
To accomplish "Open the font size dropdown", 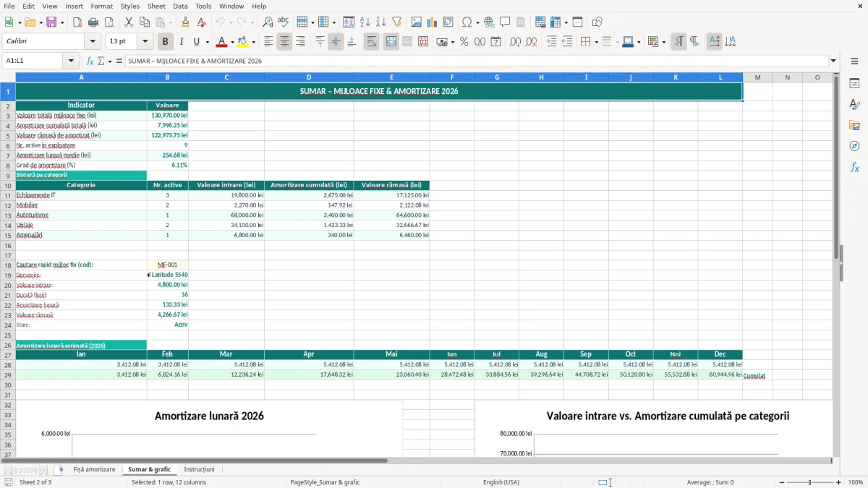I will pyautogui.click(x=145, y=42).
